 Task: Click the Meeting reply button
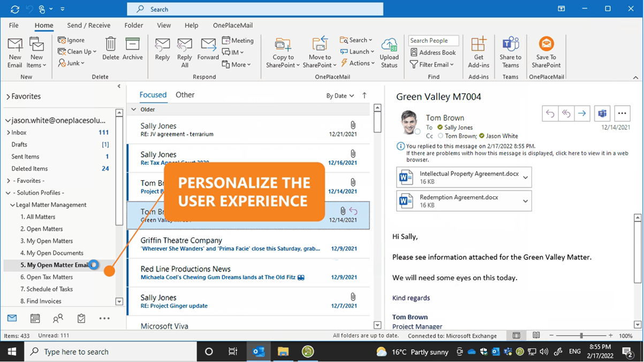click(238, 41)
